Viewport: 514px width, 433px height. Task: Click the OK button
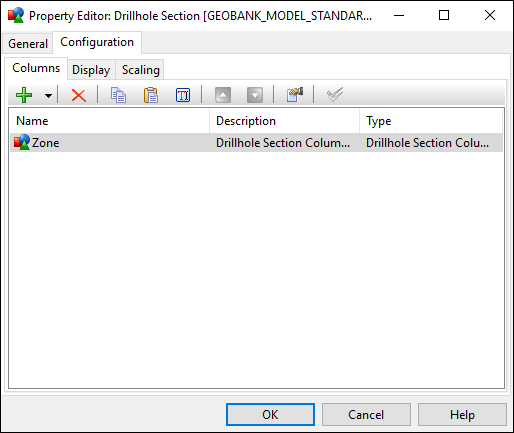[x=270, y=415]
